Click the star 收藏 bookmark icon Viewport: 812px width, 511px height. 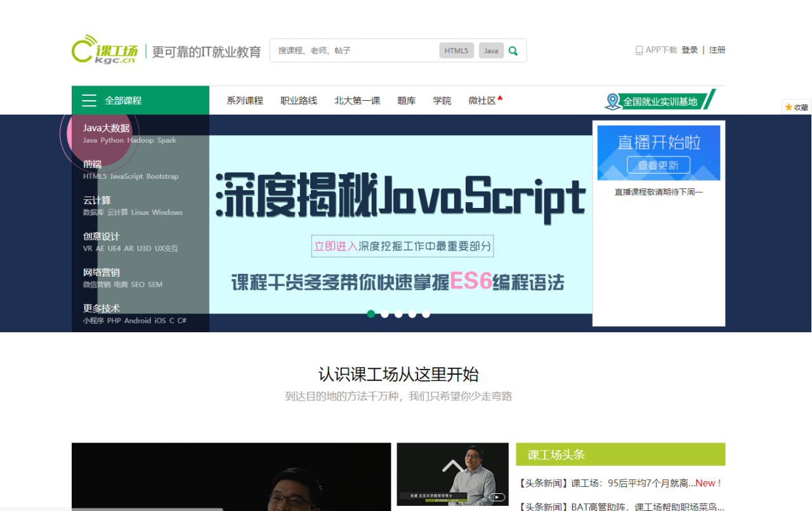coord(789,107)
